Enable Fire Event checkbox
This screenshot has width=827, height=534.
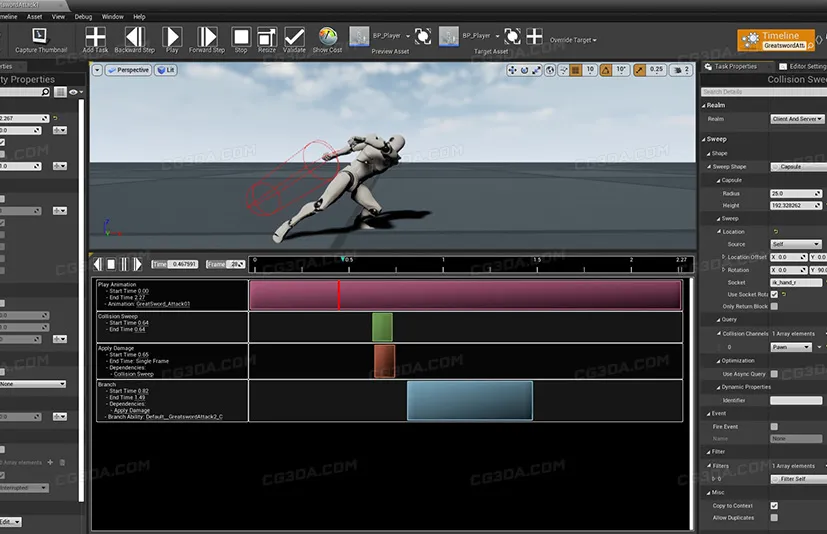[x=774, y=426]
